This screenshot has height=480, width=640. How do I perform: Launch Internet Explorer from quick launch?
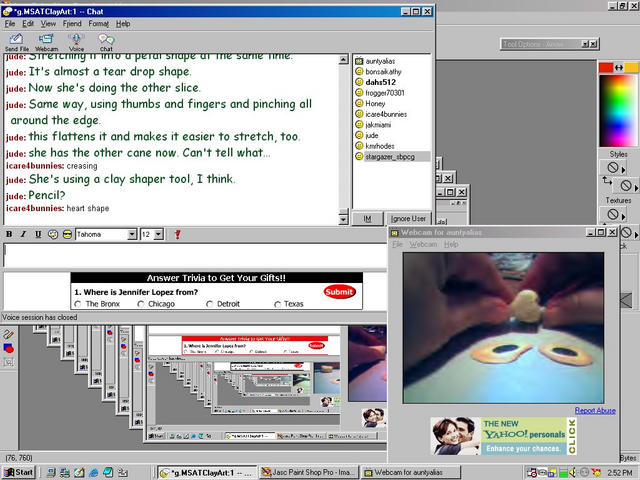(93, 472)
